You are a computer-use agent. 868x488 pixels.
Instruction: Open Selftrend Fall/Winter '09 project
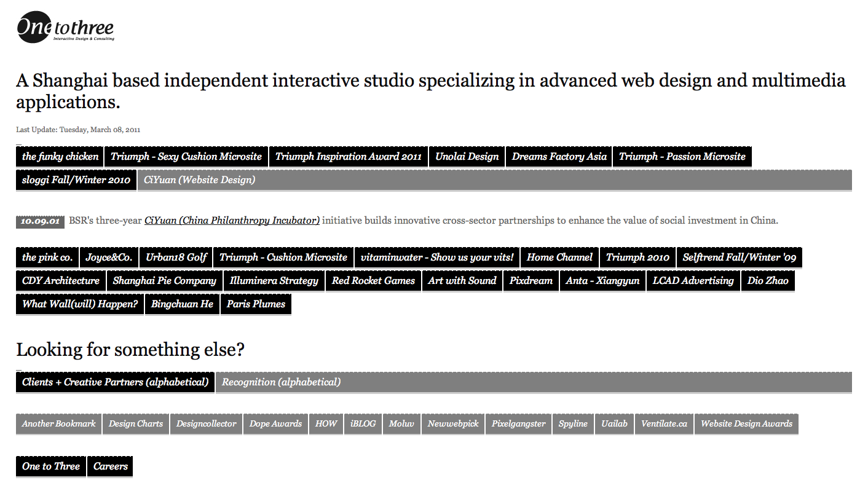point(740,258)
